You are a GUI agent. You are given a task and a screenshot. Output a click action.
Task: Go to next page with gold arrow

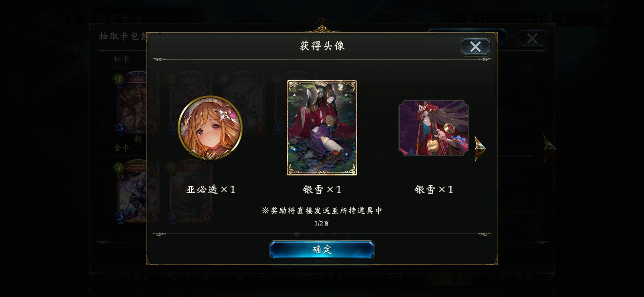tap(480, 148)
